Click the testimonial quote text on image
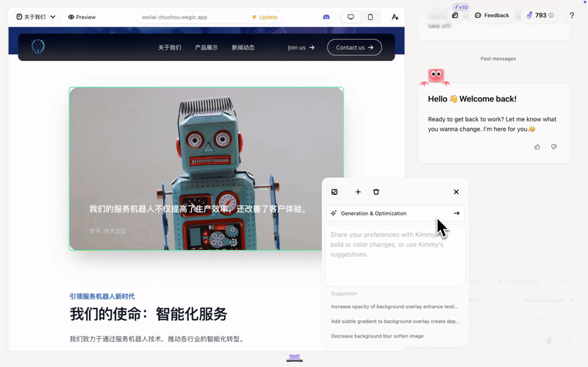Viewport: 588px width, 367px height. pos(198,209)
